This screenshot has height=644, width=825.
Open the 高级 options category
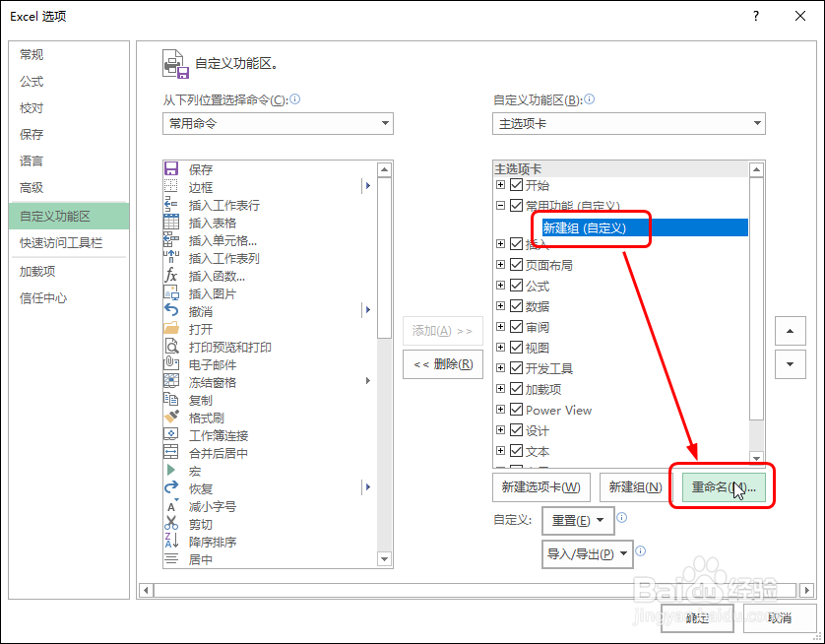point(69,187)
